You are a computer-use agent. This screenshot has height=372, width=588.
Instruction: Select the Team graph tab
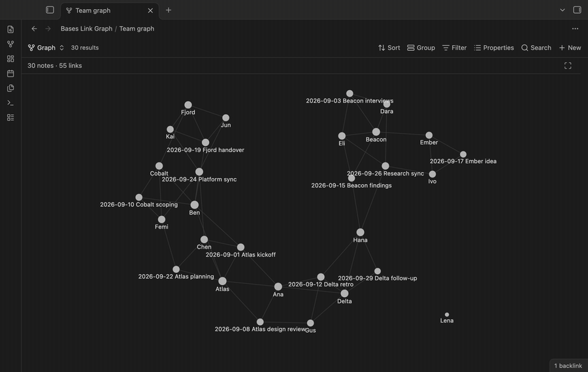(110, 10)
